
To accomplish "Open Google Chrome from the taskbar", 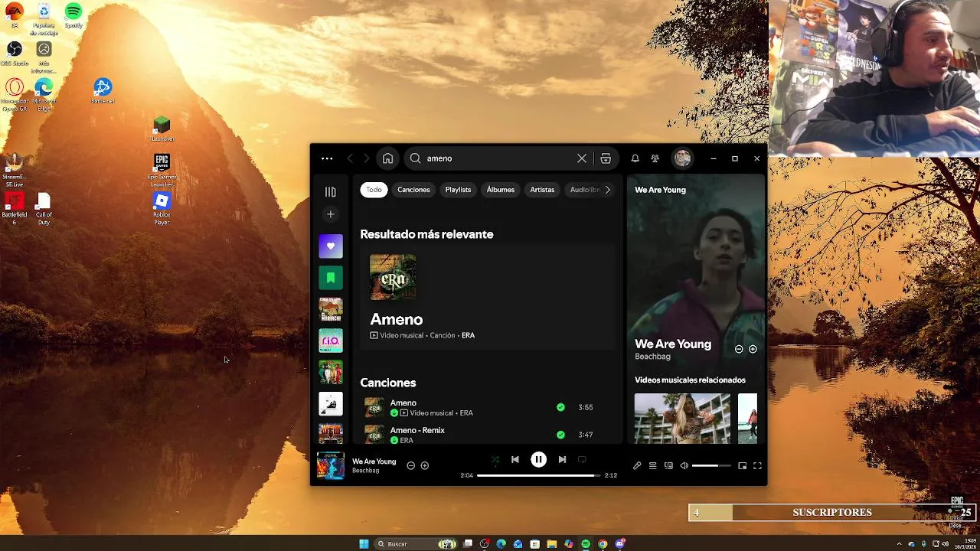I will 603,543.
